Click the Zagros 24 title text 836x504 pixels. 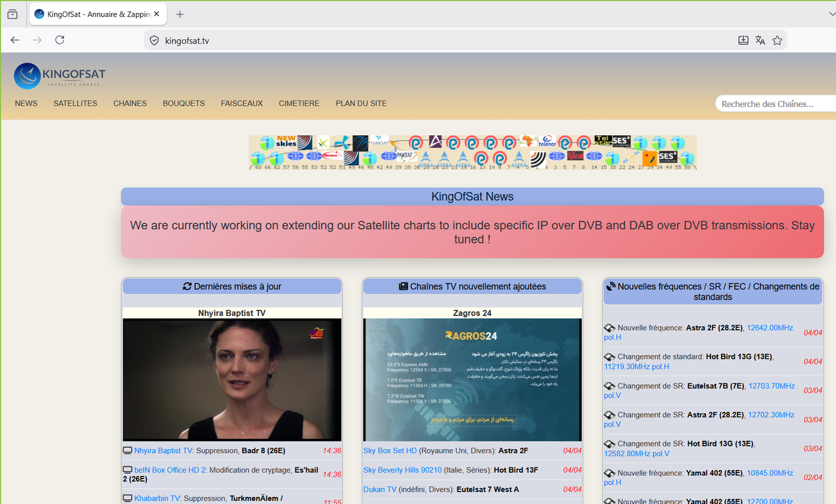click(x=472, y=313)
